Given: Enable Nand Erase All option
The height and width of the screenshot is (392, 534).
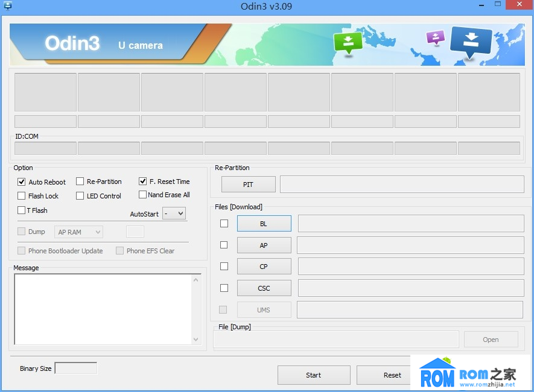Looking at the screenshot, I should [143, 195].
